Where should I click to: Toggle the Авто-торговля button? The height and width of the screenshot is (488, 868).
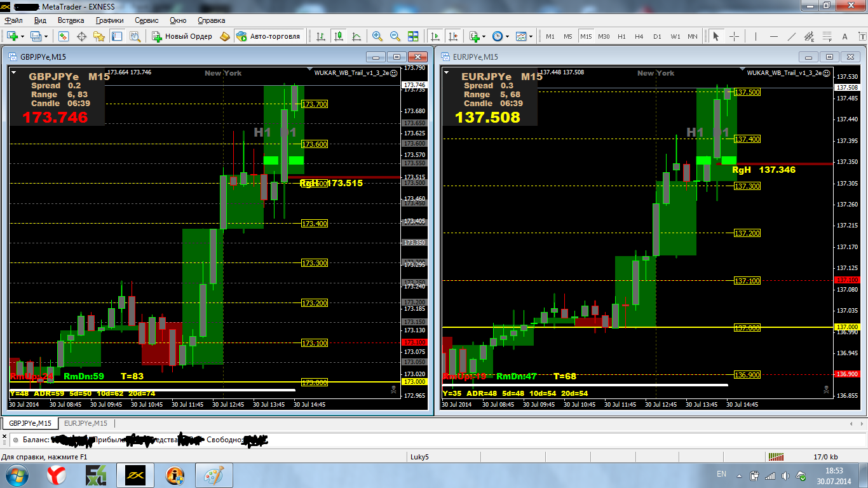pyautogui.click(x=269, y=36)
